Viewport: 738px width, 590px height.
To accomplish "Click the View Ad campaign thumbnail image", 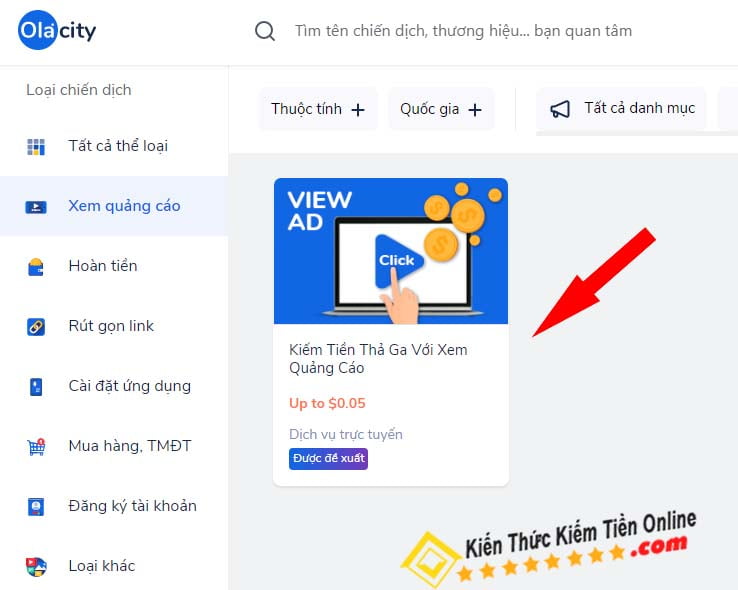I will (391, 251).
